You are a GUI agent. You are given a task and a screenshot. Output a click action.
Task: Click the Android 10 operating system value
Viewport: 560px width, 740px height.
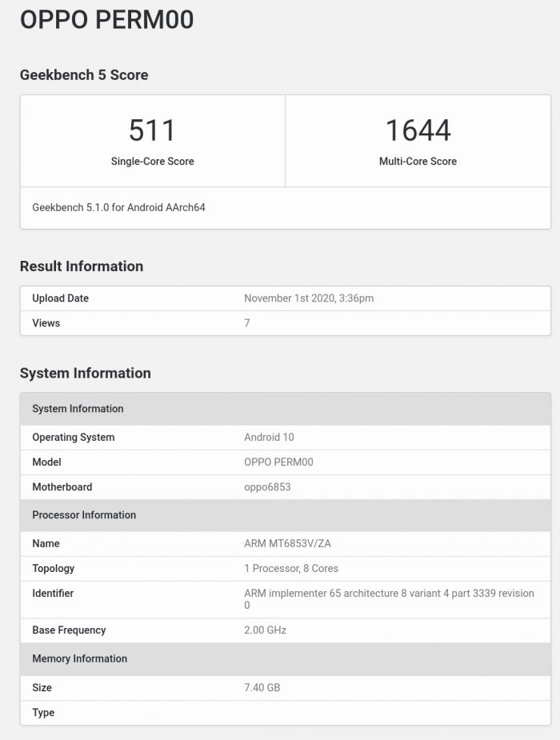269,438
